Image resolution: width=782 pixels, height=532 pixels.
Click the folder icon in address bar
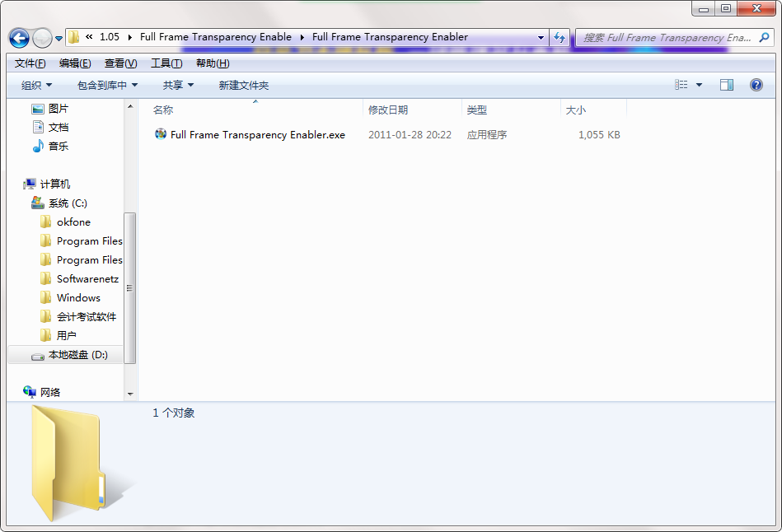74,37
